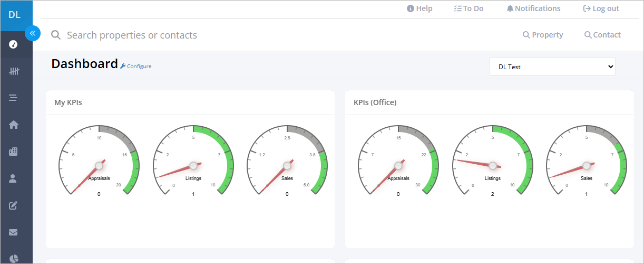This screenshot has height=264, width=644.
Task: Open the Help link
Action: (419, 8)
